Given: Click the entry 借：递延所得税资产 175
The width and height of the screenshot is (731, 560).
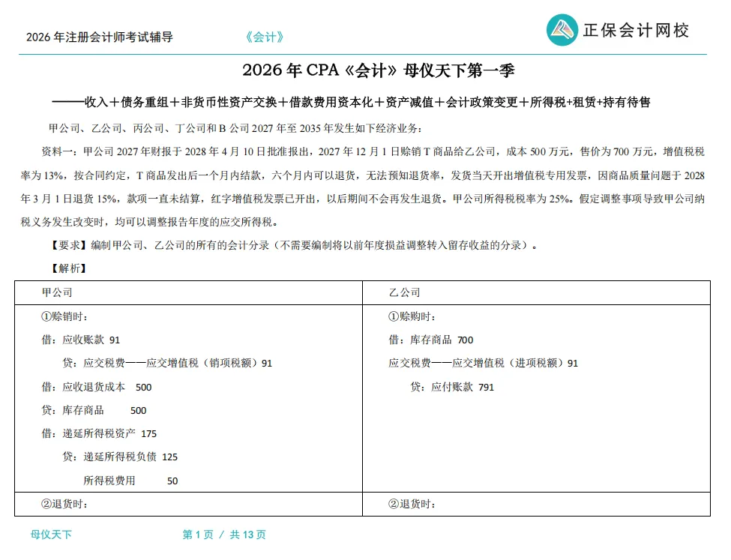Looking at the screenshot, I should tap(99, 433).
